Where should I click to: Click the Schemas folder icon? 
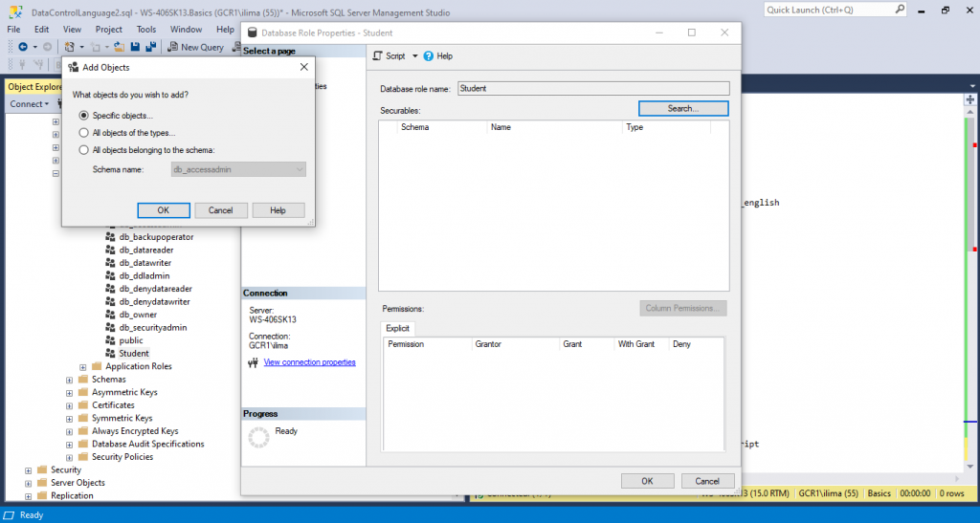click(83, 379)
